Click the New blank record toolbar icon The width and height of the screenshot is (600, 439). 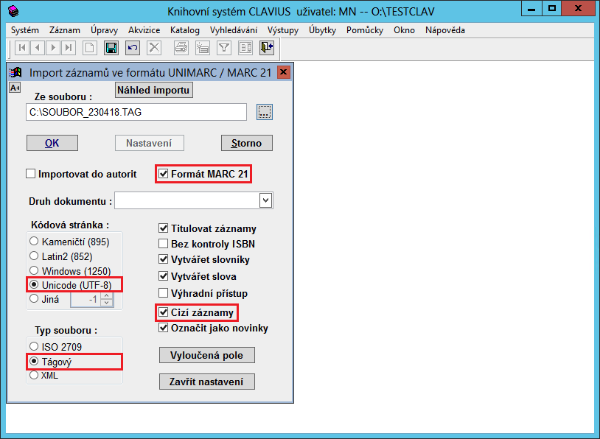tap(91, 47)
